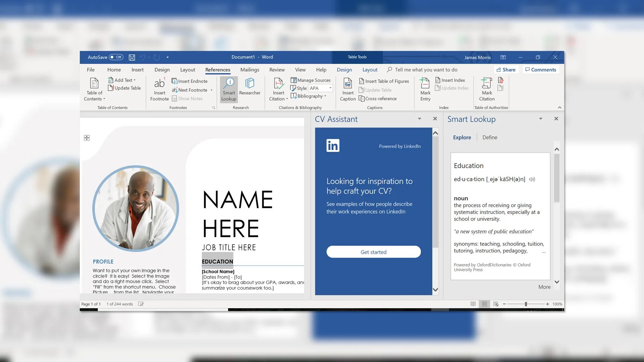Close the Smart Lookup pane

556,119
